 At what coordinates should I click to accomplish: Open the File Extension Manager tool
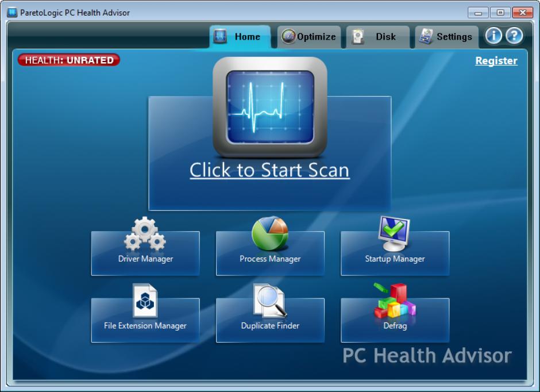[145, 301]
